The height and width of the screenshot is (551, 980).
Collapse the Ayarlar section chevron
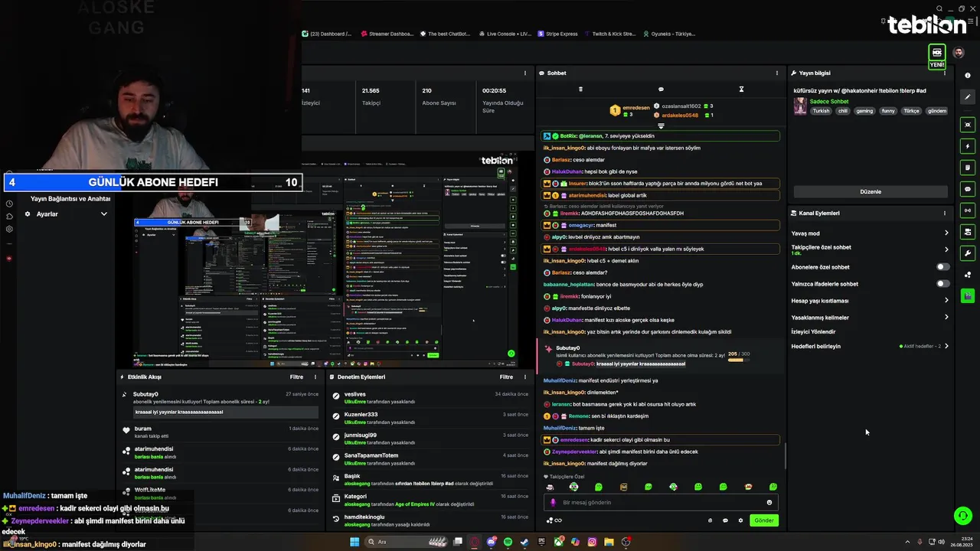(104, 214)
